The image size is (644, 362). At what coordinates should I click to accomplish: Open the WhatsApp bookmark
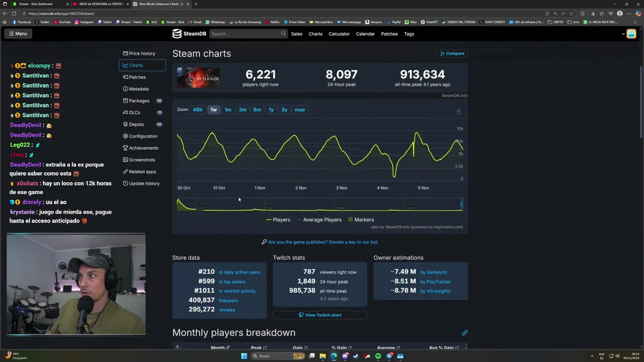[215, 22]
